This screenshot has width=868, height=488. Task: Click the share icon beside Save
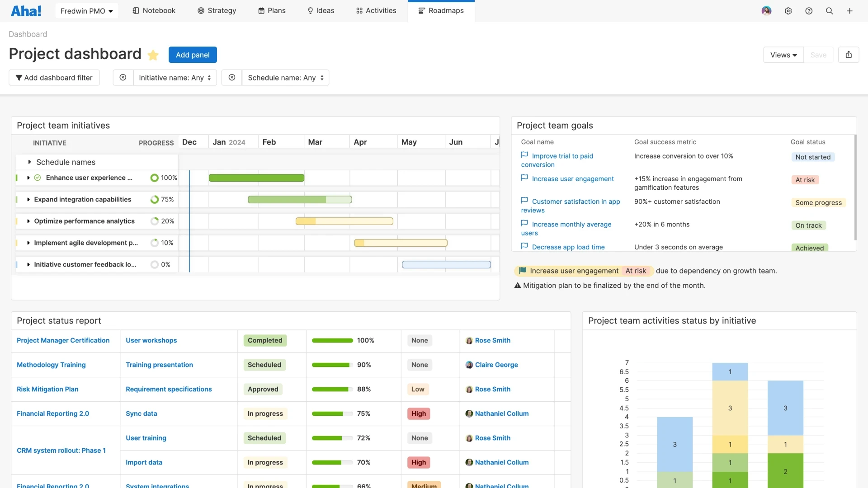pyautogui.click(x=849, y=54)
